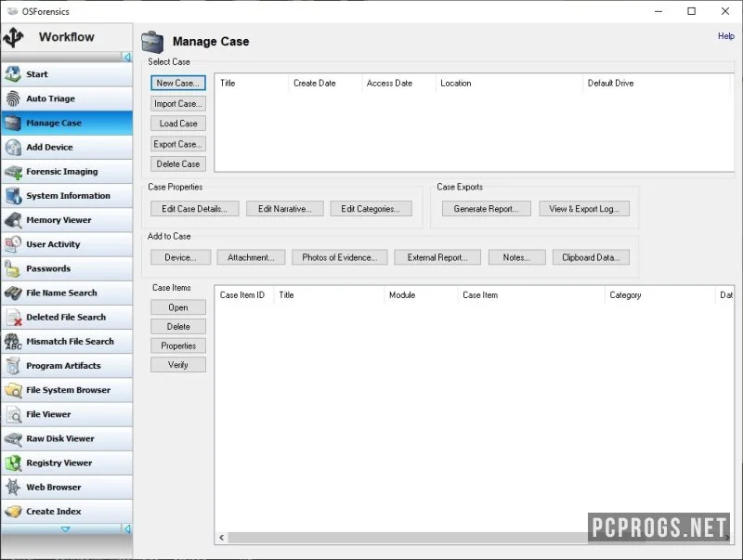Click the New Case... button
Image resolution: width=743 pixels, height=560 pixels.
(178, 83)
